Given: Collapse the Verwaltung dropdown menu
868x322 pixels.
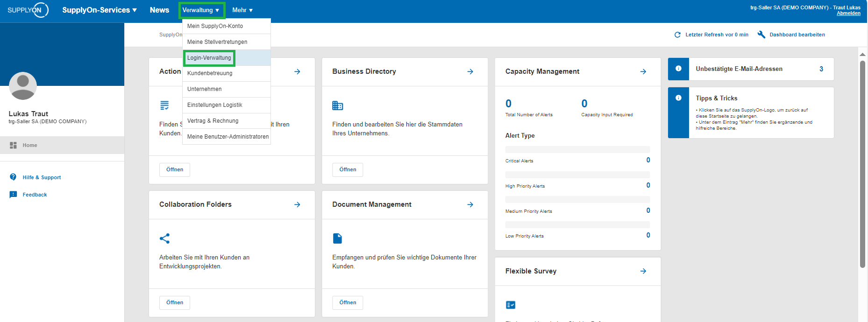Looking at the screenshot, I should point(201,10).
